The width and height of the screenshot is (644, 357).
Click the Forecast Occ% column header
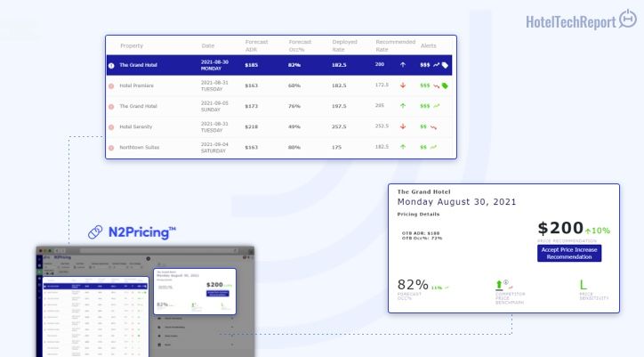pos(300,45)
